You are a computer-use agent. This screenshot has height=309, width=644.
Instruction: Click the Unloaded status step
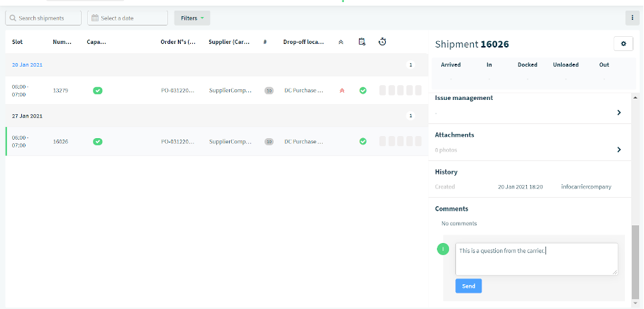(x=565, y=64)
